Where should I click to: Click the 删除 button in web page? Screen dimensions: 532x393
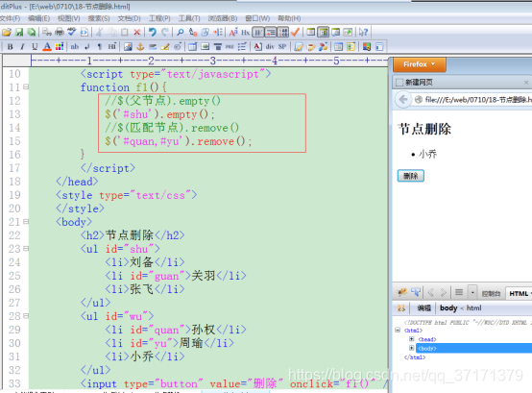click(x=411, y=176)
